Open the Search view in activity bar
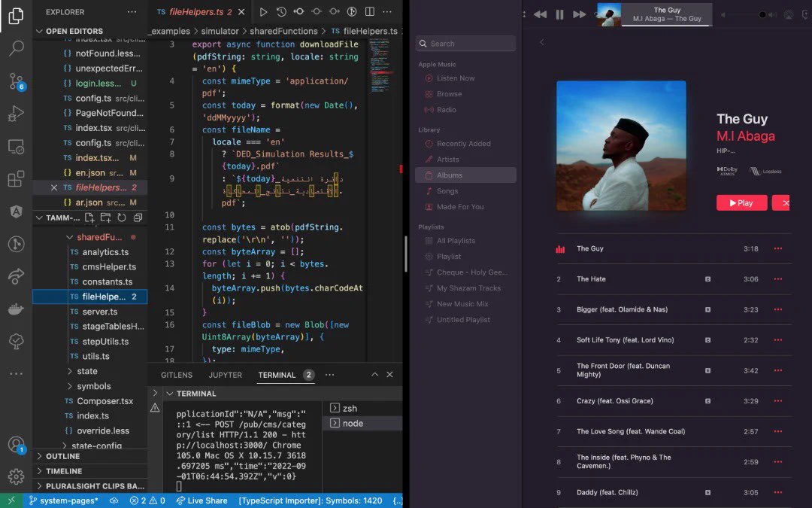 (16, 48)
